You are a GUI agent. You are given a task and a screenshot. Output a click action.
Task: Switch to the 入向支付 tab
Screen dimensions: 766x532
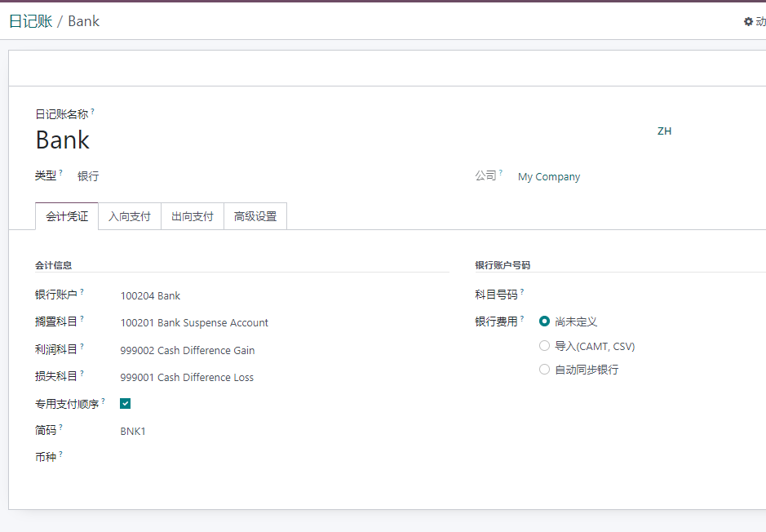130,216
